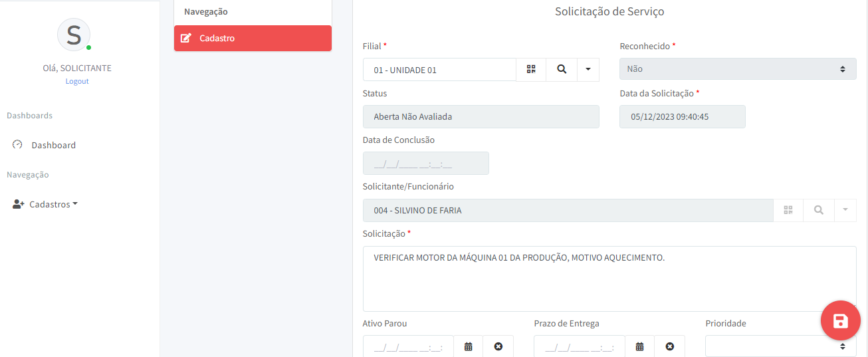Select the Cadastro navigation item
The image size is (868, 357).
click(253, 39)
